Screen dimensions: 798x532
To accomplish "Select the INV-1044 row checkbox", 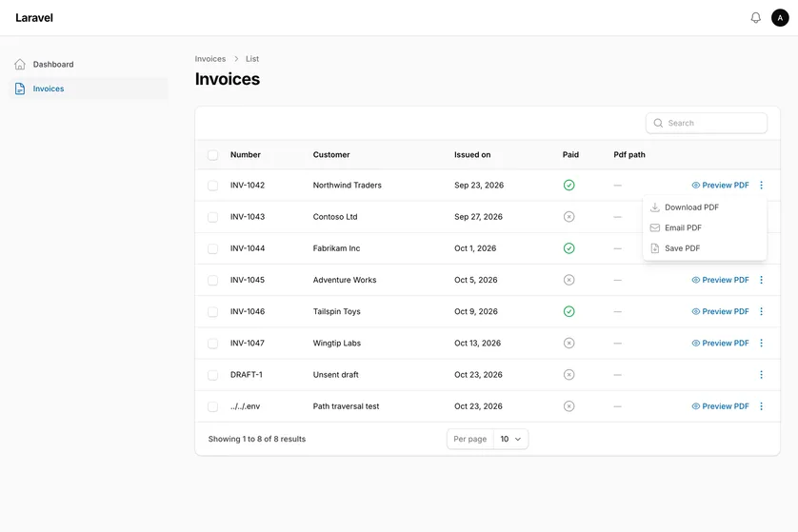I will point(212,248).
